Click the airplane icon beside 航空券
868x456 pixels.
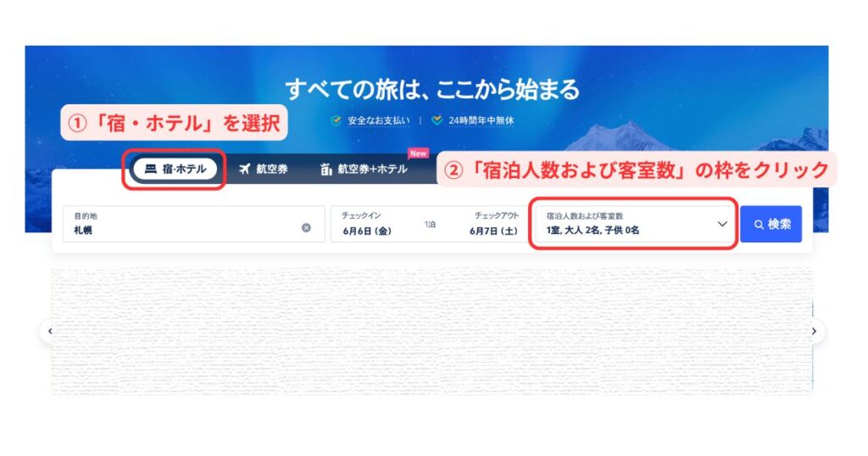(245, 169)
